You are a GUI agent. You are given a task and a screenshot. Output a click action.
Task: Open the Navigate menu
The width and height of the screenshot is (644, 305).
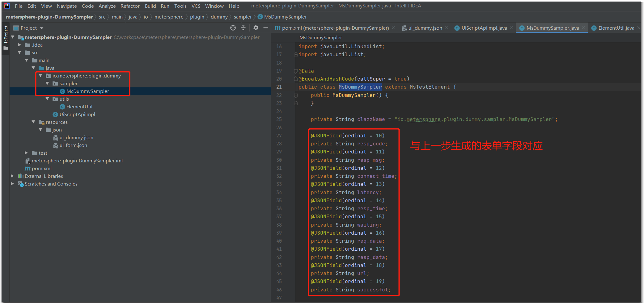(67, 6)
